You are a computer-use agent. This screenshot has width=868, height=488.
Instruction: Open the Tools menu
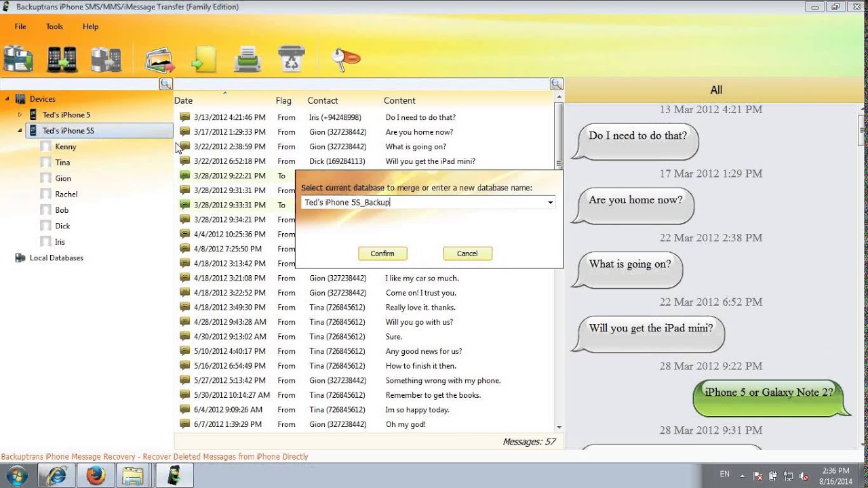[54, 26]
